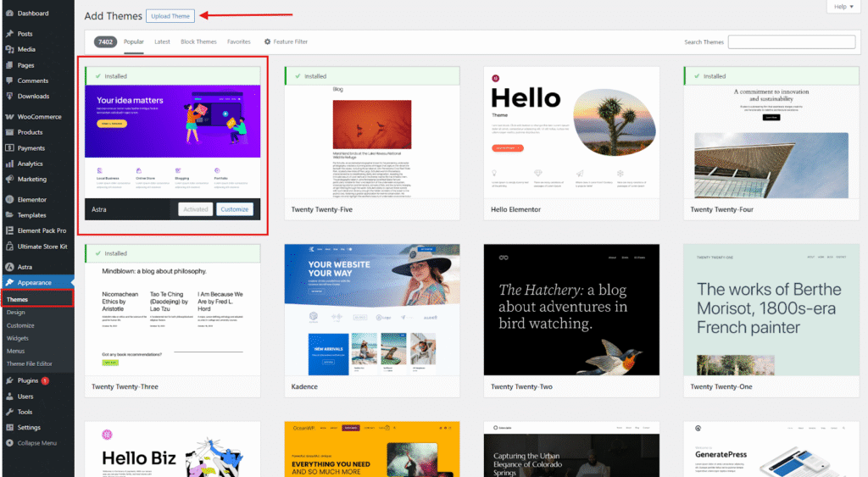
Task: Focus the Search Themes input field
Action: click(792, 42)
